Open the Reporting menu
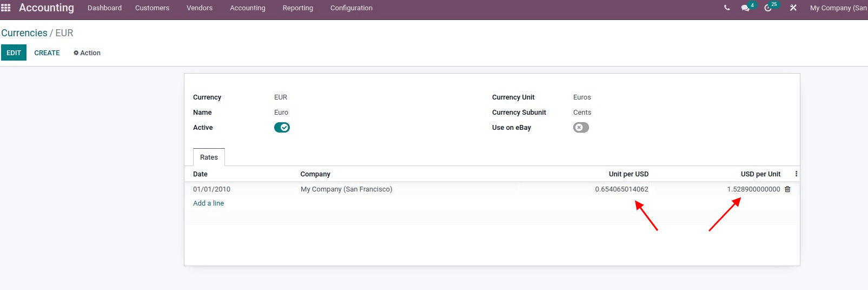868x290 pixels. click(298, 8)
